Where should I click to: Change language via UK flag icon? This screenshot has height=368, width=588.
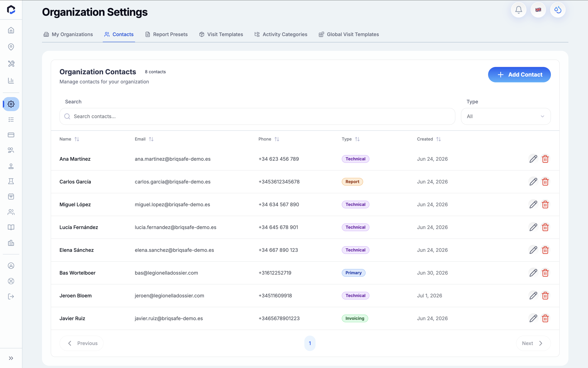click(x=538, y=10)
